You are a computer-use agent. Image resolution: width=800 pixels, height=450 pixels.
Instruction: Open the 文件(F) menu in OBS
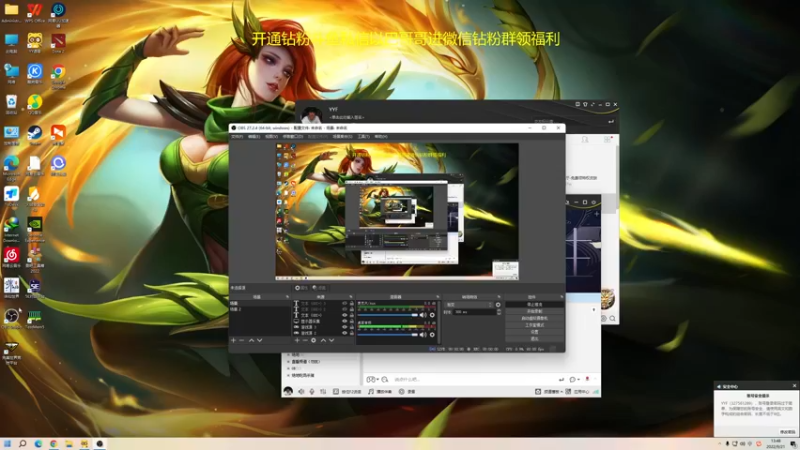point(237,137)
